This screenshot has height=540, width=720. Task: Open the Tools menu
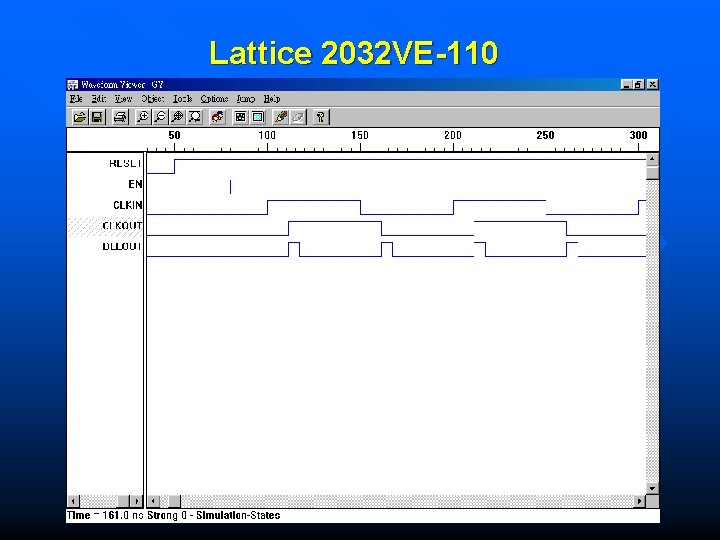182,99
